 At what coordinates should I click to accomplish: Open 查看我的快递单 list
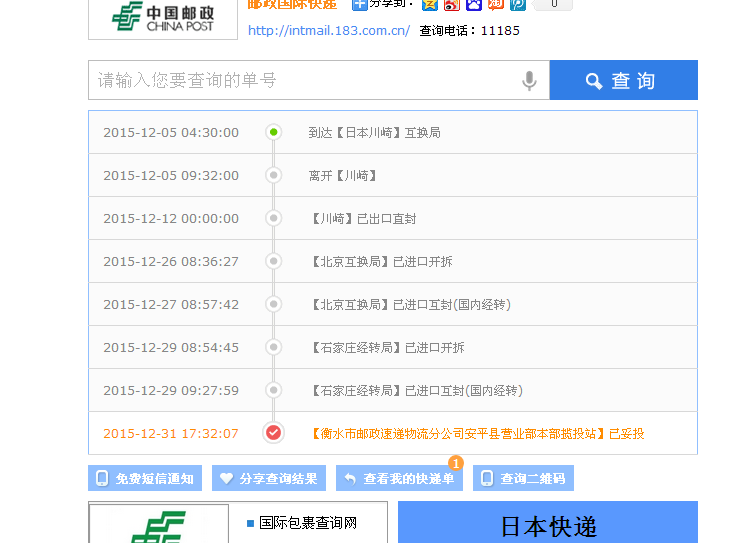tap(399, 479)
